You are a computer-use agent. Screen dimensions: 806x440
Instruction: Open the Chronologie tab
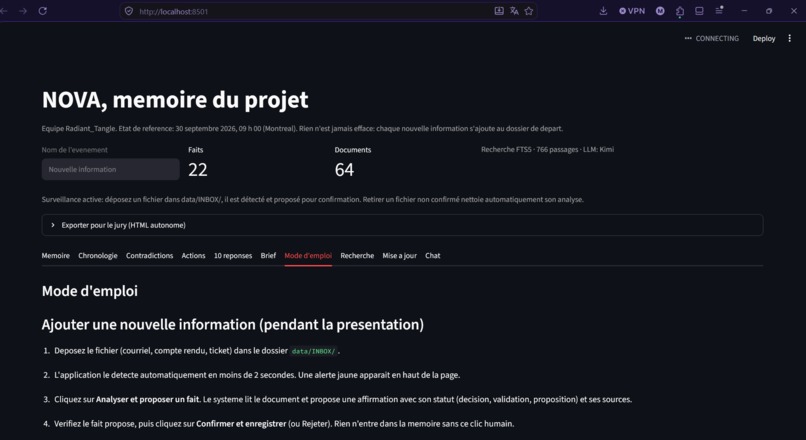pos(98,255)
